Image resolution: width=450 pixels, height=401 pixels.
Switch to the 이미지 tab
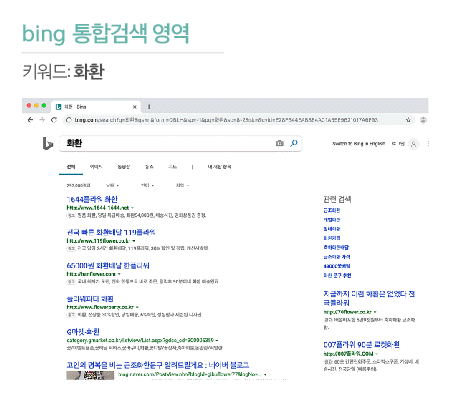[96, 167]
